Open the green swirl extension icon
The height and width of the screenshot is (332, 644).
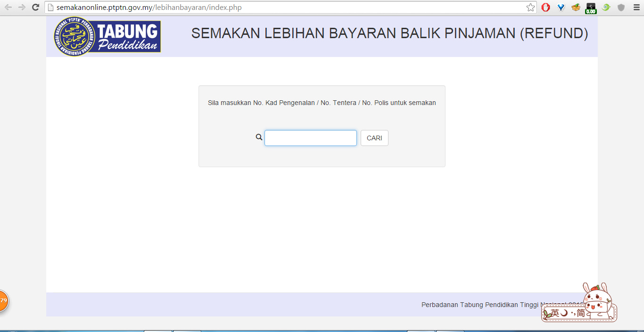[x=606, y=8]
